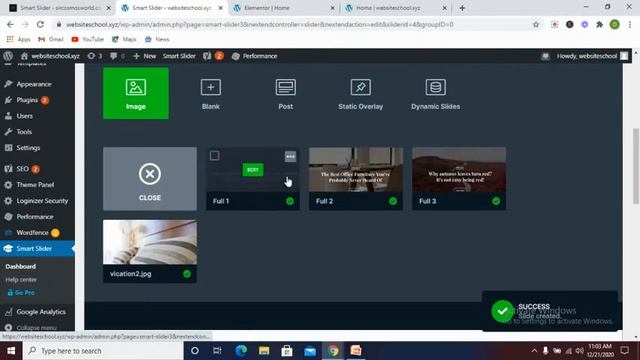Open Yoast SEO icon in admin bar
The image size is (640, 360).
[x=213, y=56]
